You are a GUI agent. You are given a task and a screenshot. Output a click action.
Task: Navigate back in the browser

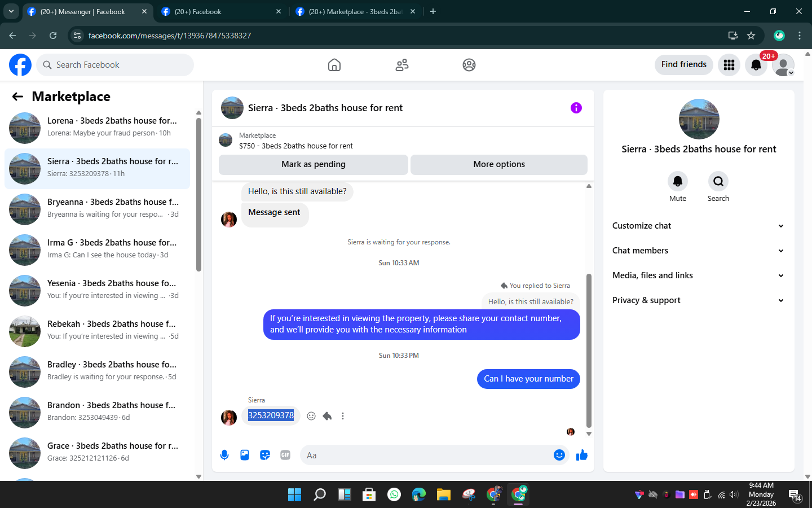click(12, 36)
